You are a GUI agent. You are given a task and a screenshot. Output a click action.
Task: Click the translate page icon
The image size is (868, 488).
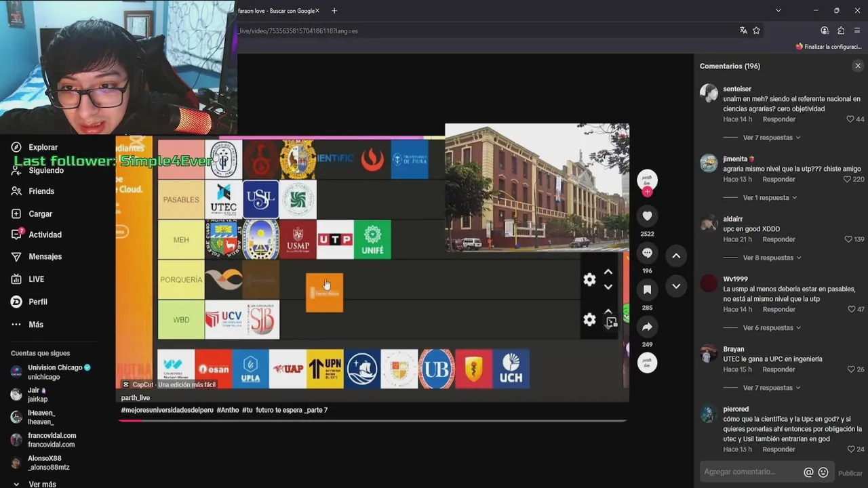[743, 30]
